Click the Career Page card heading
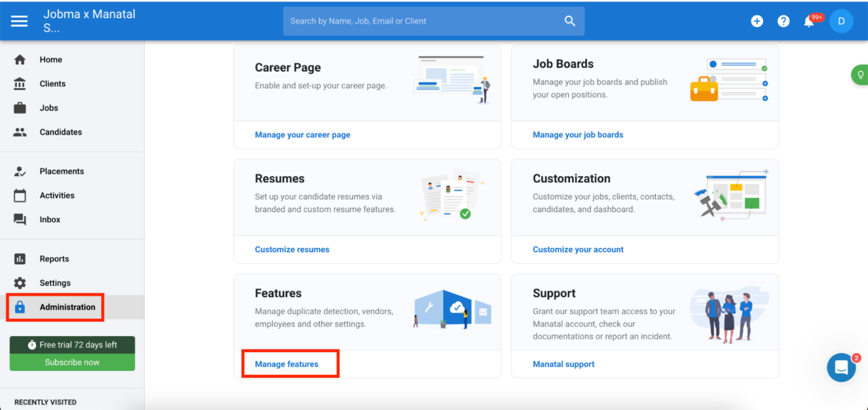Image resolution: width=868 pixels, height=410 pixels. tap(288, 67)
